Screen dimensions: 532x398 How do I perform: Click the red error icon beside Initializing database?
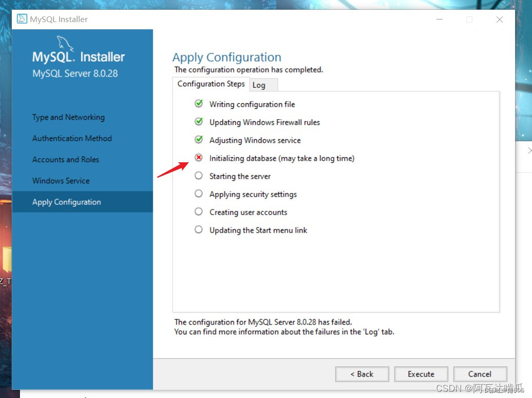[199, 158]
